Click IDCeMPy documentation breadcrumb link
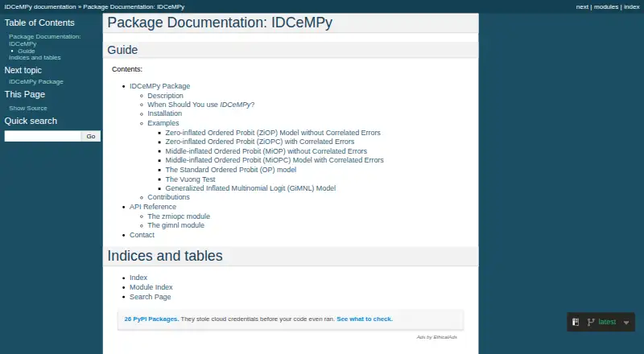Viewport: 644px width, 354px height. (x=40, y=7)
